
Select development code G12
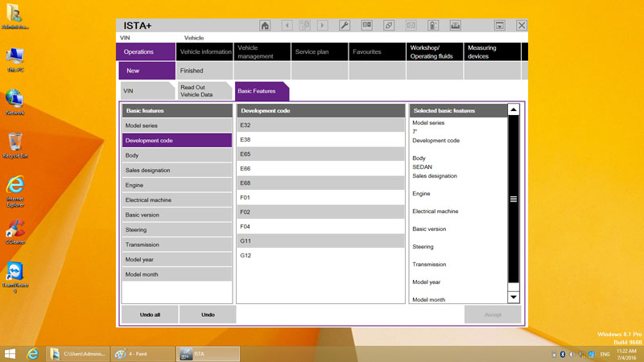320,256
